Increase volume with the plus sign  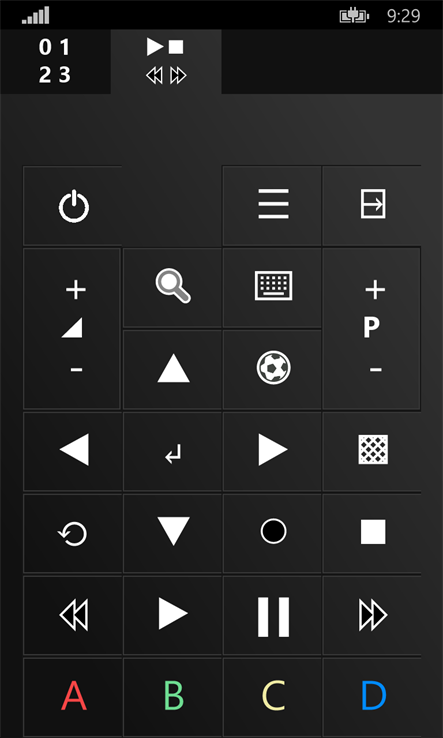tap(75, 290)
